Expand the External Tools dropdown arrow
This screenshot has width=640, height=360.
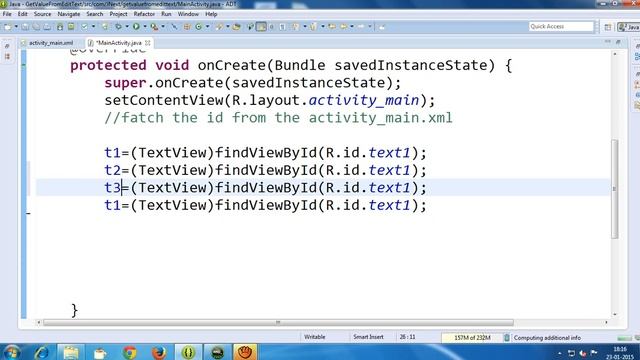tap(162, 27)
